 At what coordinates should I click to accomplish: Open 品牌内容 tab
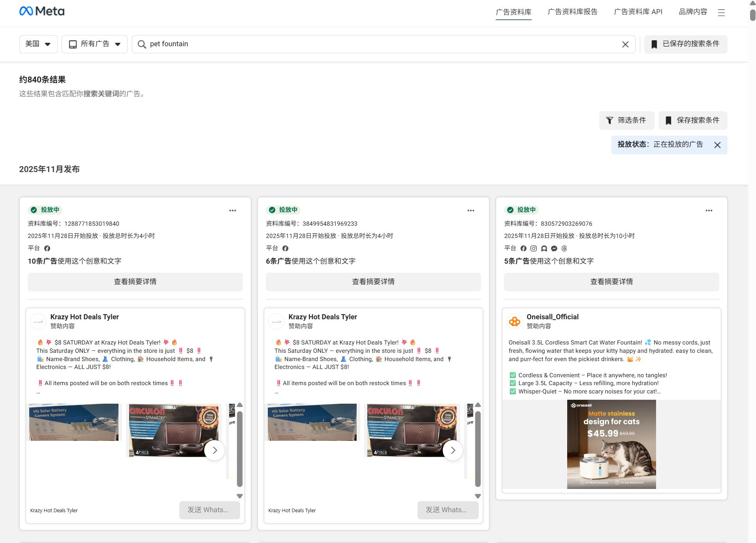pyautogui.click(x=693, y=12)
